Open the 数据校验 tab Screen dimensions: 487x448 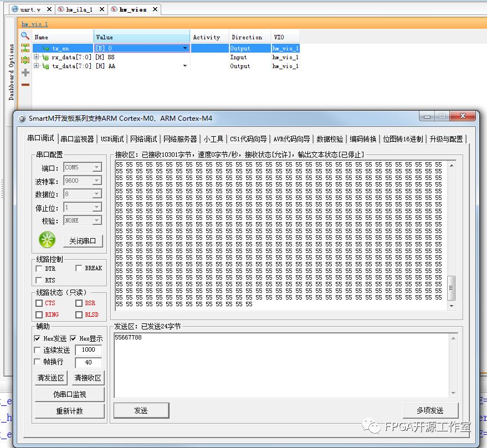coord(329,139)
